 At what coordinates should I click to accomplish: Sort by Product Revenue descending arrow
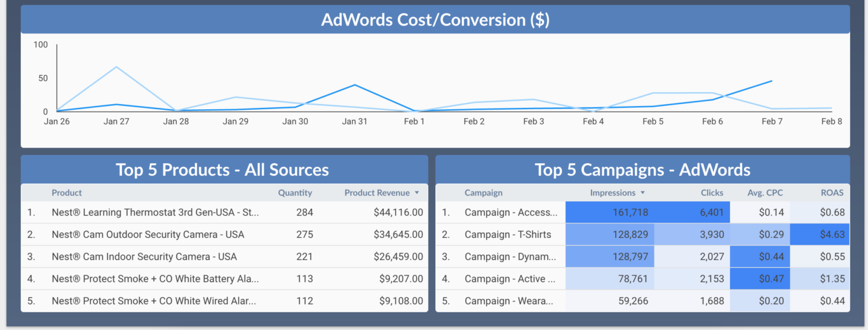point(417,193)
